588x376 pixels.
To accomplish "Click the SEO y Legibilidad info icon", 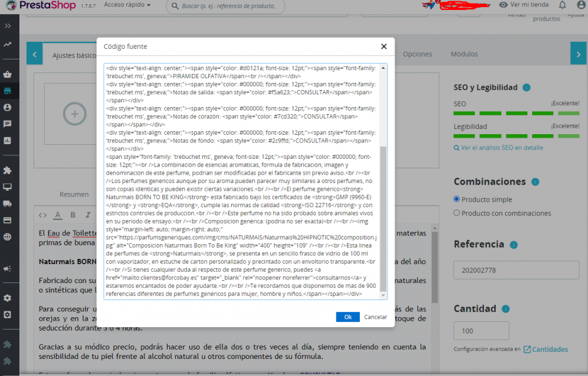I will (x=526, y=88).
